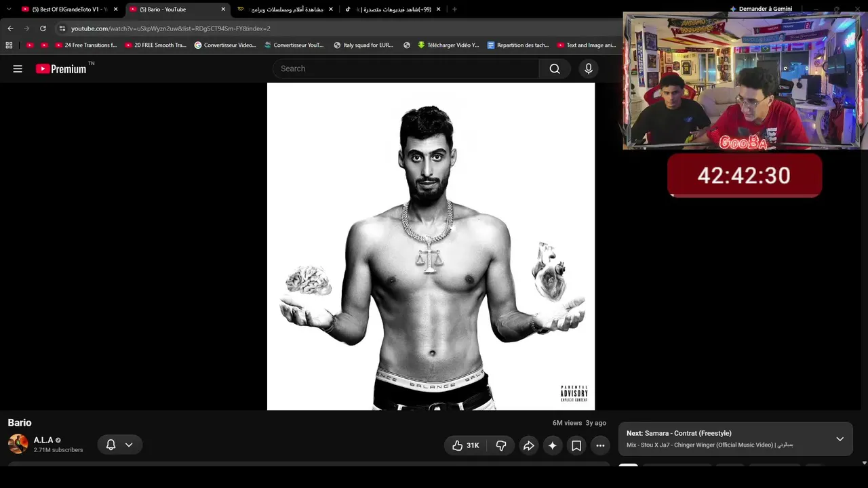Open Repartition des tach... bookmark
The image size is (868, 488).
click(518, 45)
